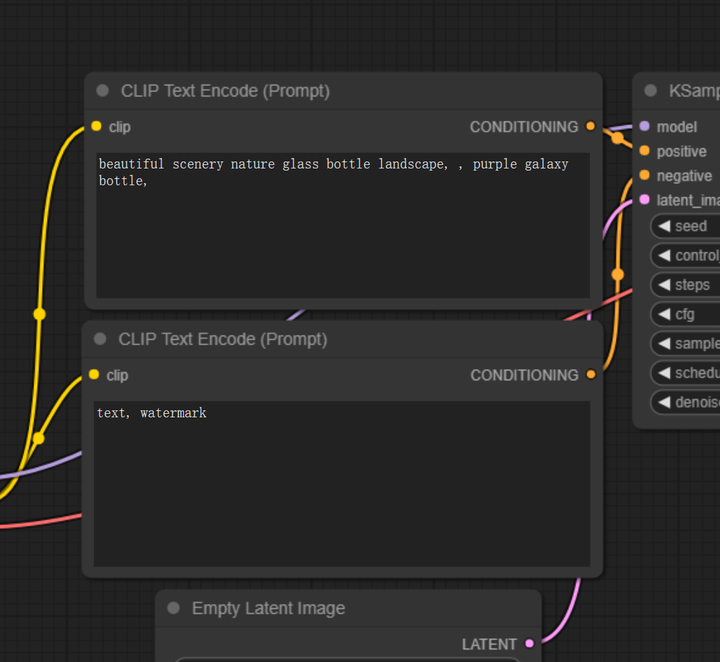Collapse the lower CLIP Text Encode node via its gray dot

tap(100, 339)
